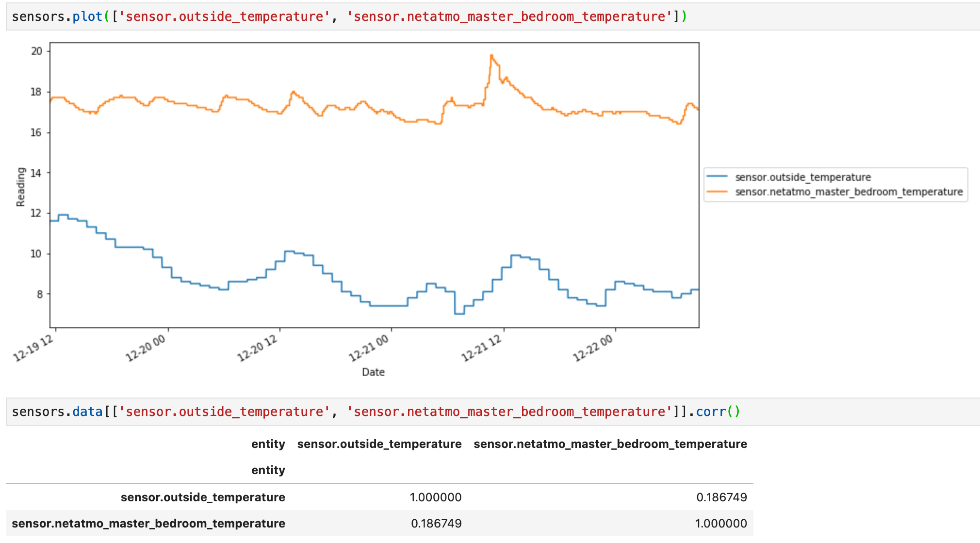Click legend label sensor.outside_temperature

click(803, 177)
